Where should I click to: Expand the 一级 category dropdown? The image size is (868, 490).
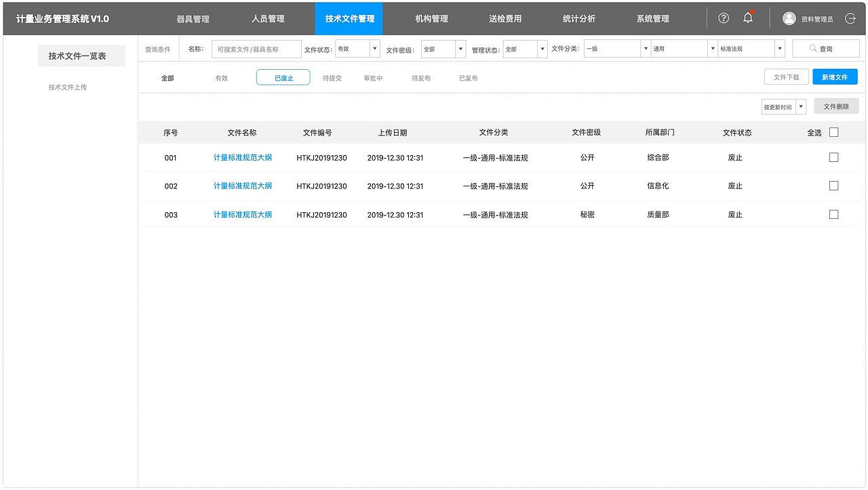(x=617, y=49)
